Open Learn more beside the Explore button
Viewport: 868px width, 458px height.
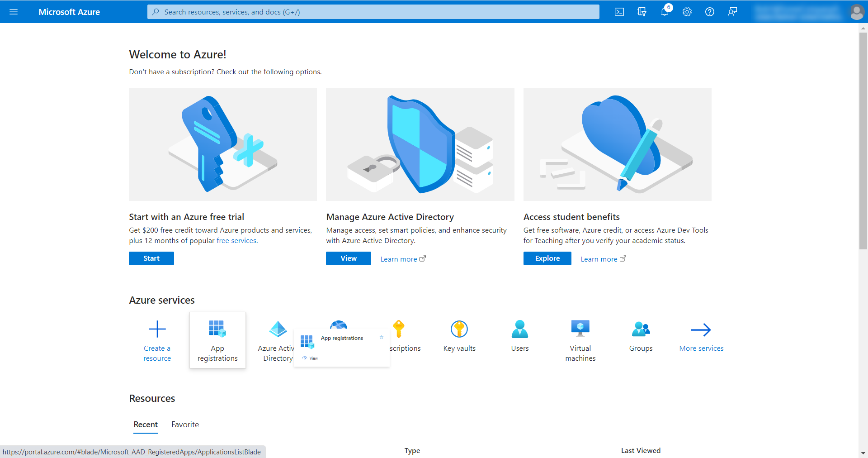(603, 259)
